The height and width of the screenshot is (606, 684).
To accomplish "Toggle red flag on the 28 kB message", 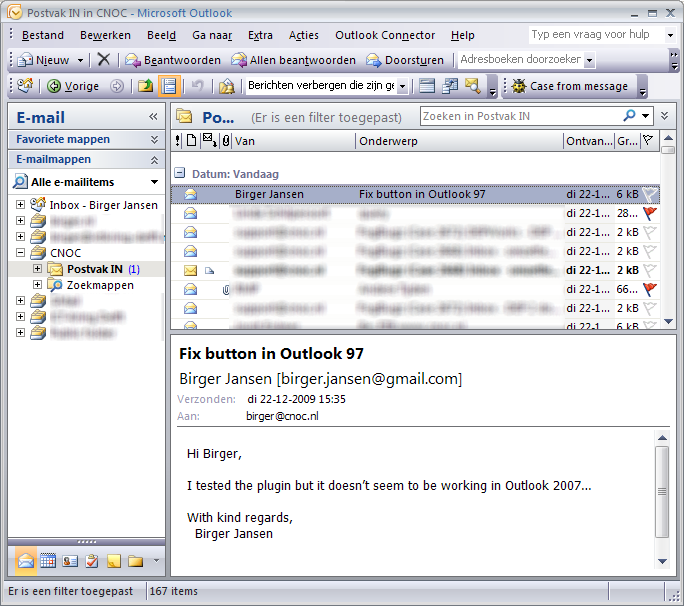I will [650, 213].
